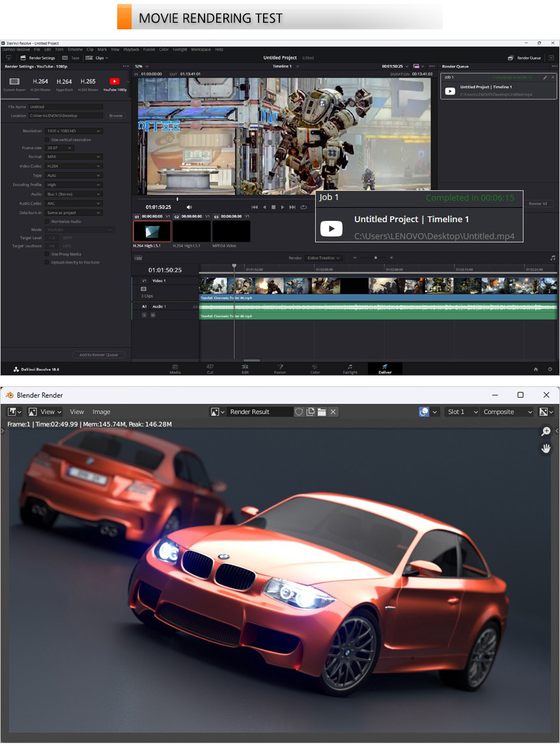Click the Render All button
Viewport: 560px width, 746px height.
pyautogui.click(x=538, y=204)
